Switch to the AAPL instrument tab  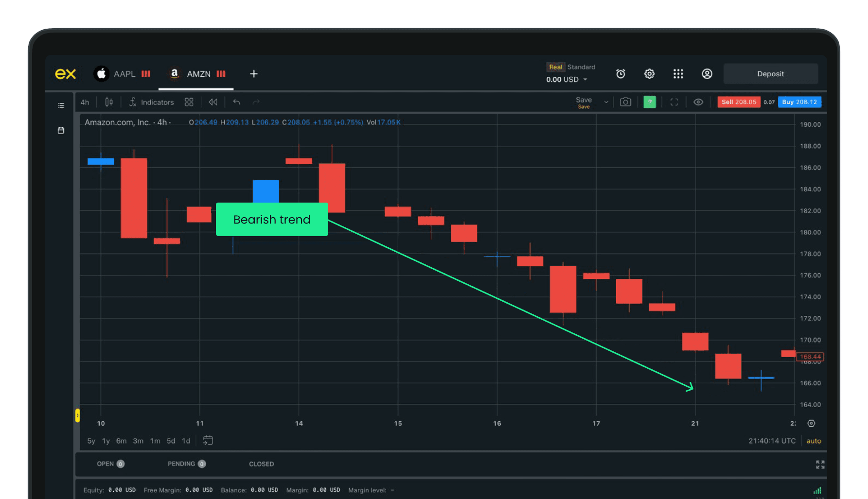[123, 74]
